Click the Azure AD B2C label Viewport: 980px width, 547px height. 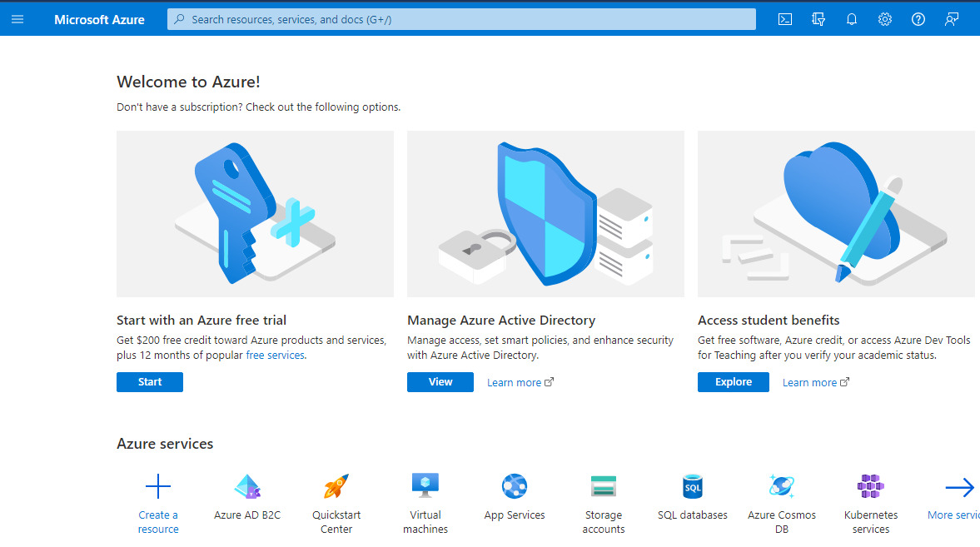pyautogui.click(x=247, y=515)
